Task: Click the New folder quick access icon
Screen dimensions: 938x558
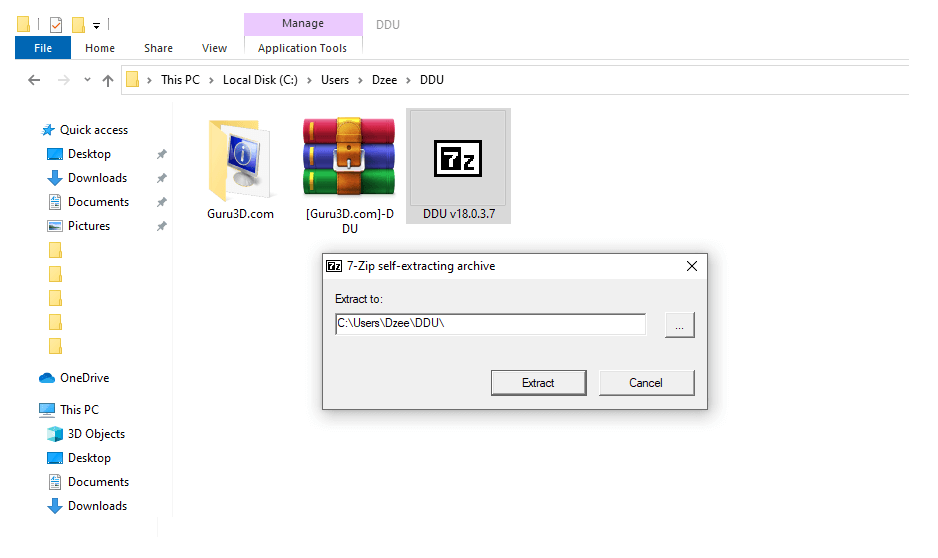Action: 78,25
